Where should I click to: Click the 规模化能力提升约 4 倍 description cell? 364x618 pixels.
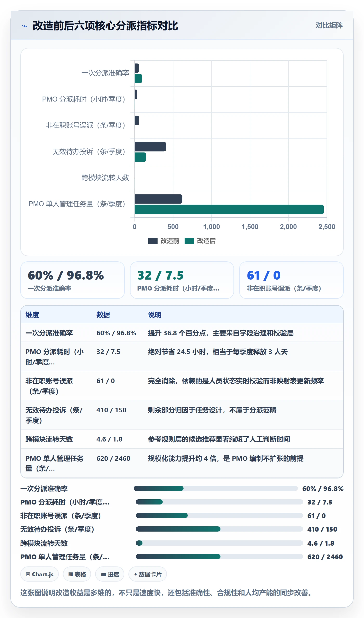click(x=226, y=458)
